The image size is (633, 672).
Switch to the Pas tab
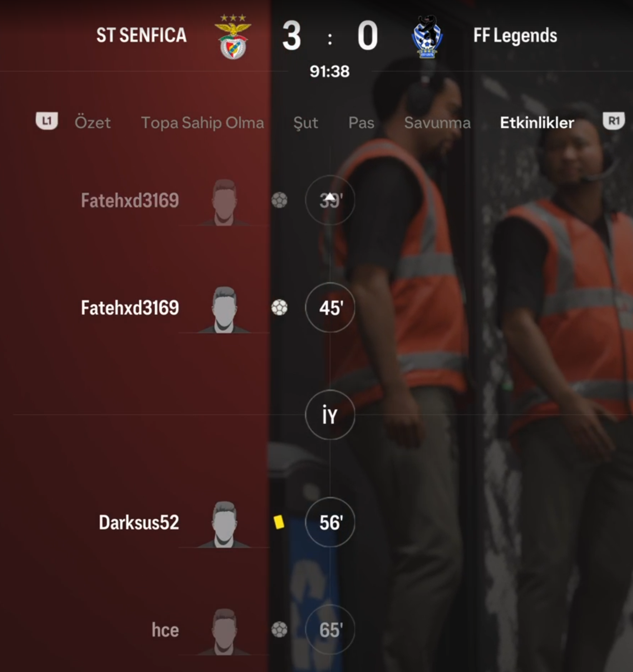tap(361, 123)
